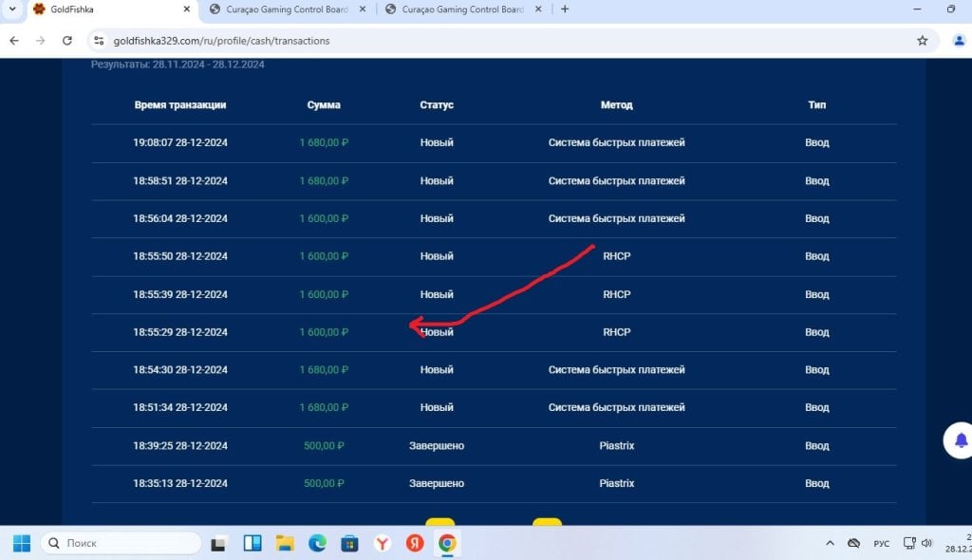This screenshot has height=560, width=972.
Task: Open site information icon in address bar
Action: coord(99,41)
